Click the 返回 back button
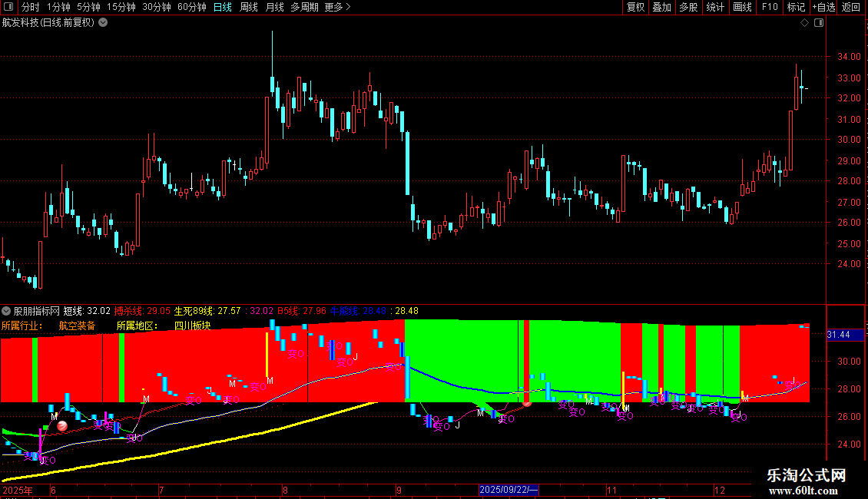Screen dimensions: 868x499 point(851,7)
